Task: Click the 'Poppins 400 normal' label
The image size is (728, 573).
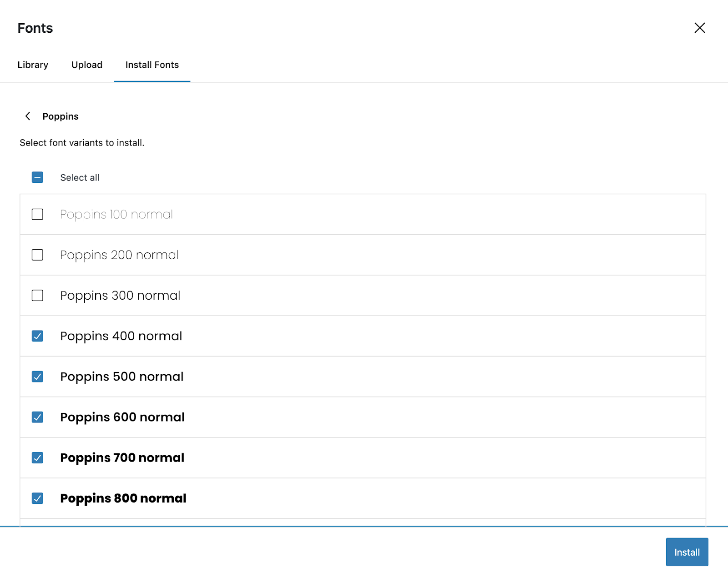Action: click(121, 336)
